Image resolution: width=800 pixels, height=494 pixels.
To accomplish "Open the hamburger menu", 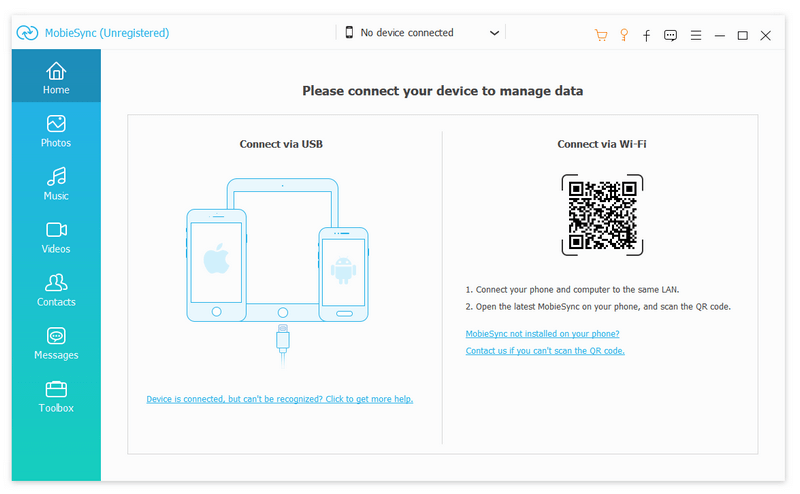I will point(696,35).
